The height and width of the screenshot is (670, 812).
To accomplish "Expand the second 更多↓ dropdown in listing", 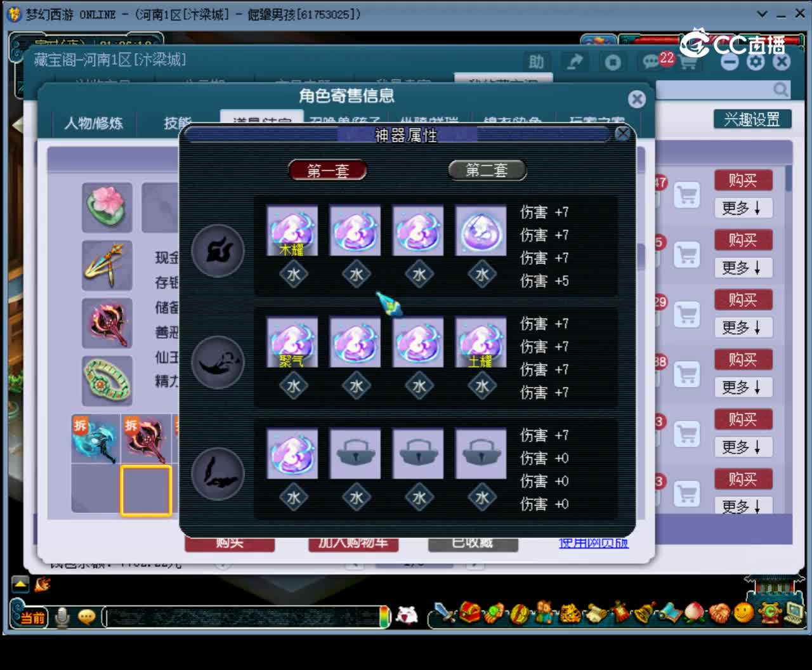I will coord(743,268).
